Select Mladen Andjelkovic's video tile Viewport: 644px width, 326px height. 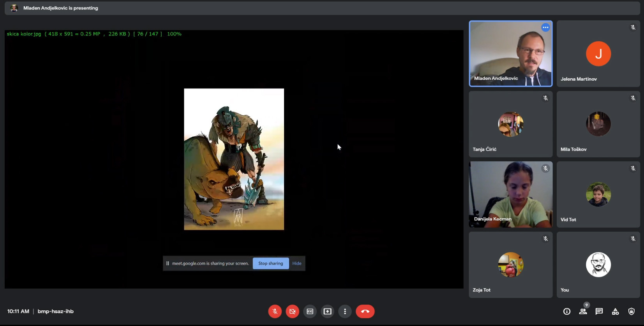click(x=511, y=53)
